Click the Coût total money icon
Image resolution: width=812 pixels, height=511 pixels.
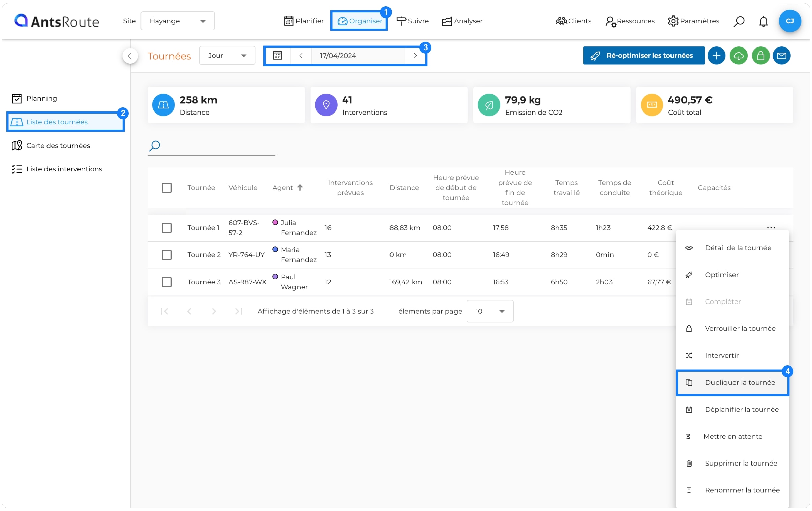pos(652,105)
